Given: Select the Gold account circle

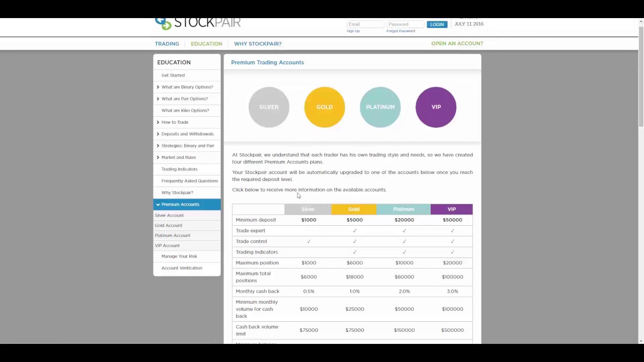Looking at the screenshot, I should (x=325, y=107).
